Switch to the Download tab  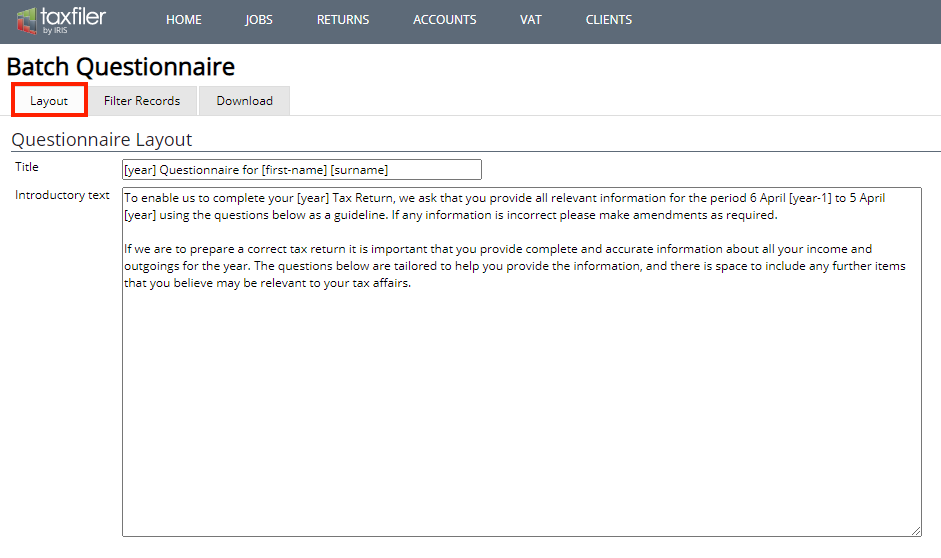tap(244, 101)
